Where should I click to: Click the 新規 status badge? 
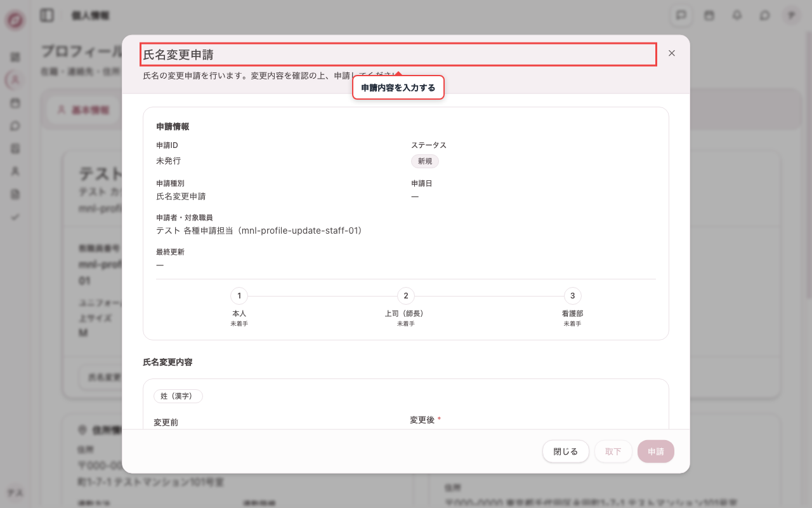425,161
